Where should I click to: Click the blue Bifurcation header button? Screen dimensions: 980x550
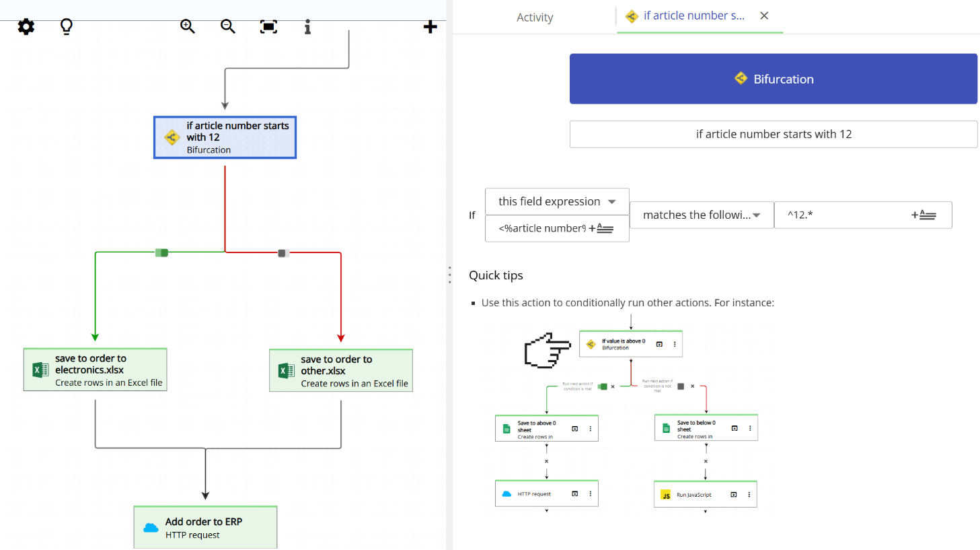click(x=773, y=78)
